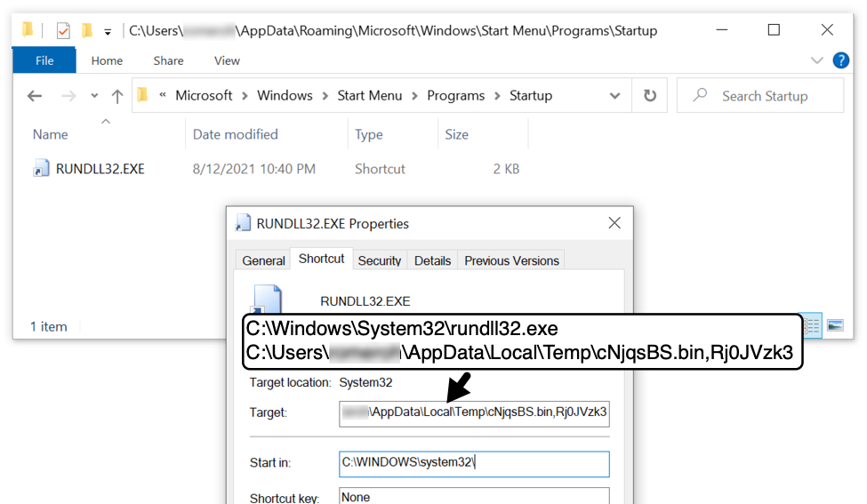
Task: Click the Start in text field
Action: tap(474, 463)
